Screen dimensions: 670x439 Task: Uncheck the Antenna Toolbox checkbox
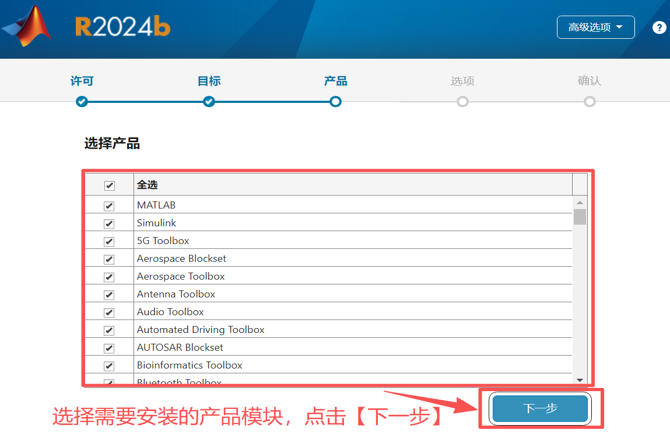(109, 295)
